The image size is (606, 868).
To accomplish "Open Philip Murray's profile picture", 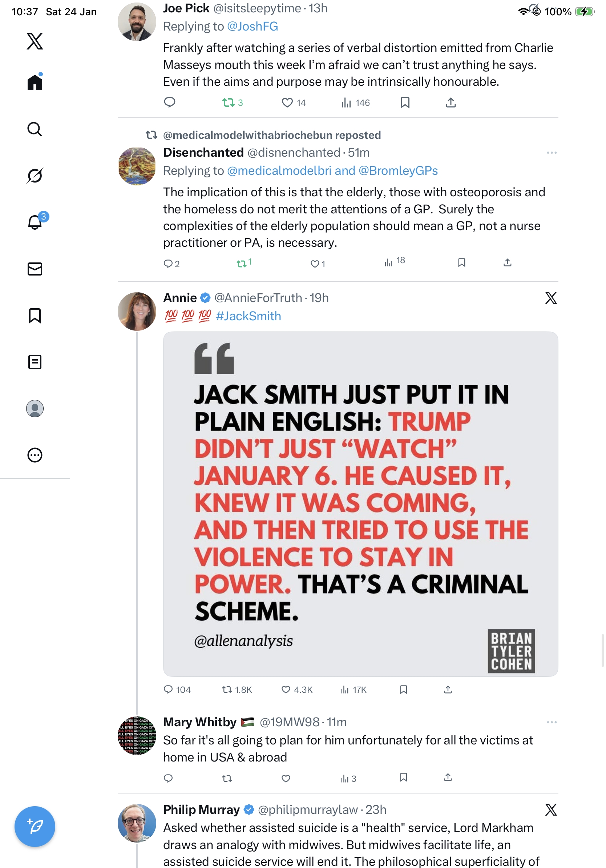I will [137, 823].
